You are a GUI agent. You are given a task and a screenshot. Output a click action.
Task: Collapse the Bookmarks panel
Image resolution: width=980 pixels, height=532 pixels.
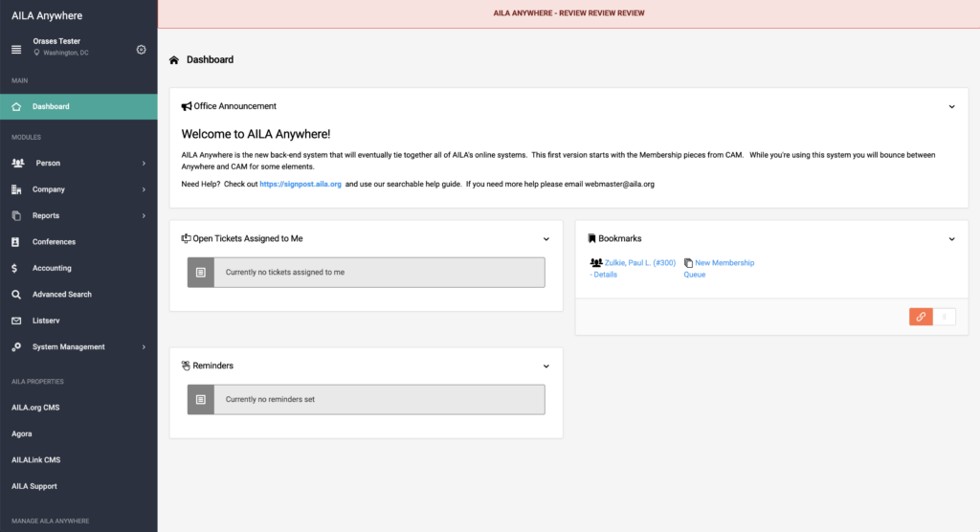point(952,239)
